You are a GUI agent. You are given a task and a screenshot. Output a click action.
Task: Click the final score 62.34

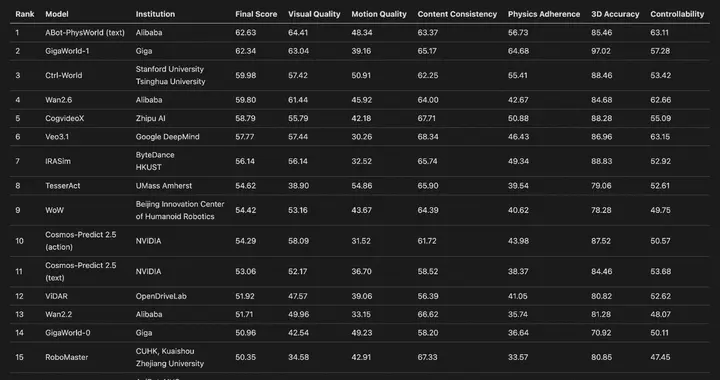click(x=246, y=51)
